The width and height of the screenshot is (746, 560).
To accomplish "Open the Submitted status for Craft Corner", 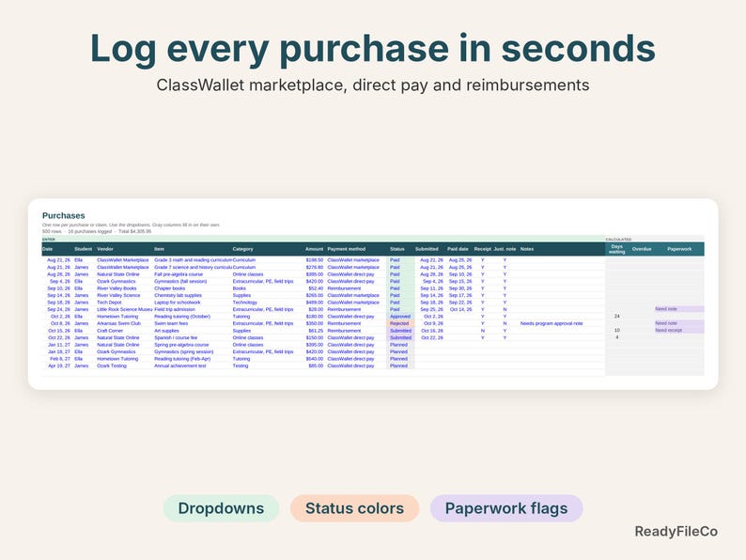I will pos(400,331).
